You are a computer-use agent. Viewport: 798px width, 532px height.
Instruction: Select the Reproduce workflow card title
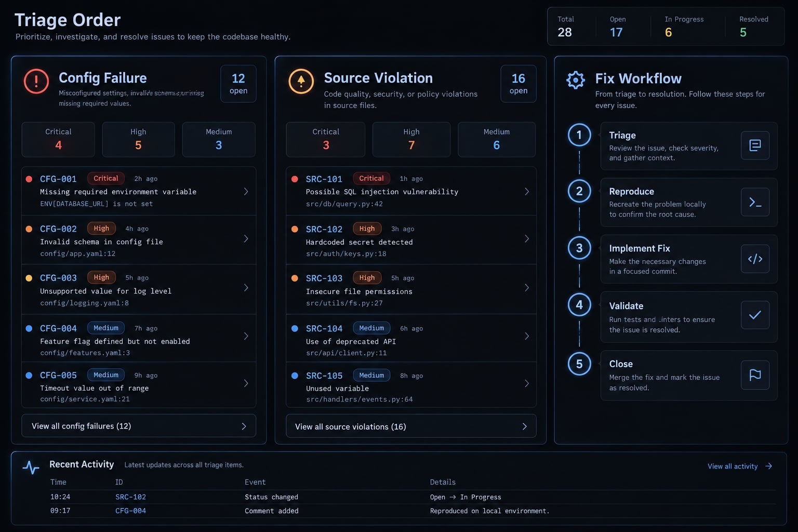[631, 192]
